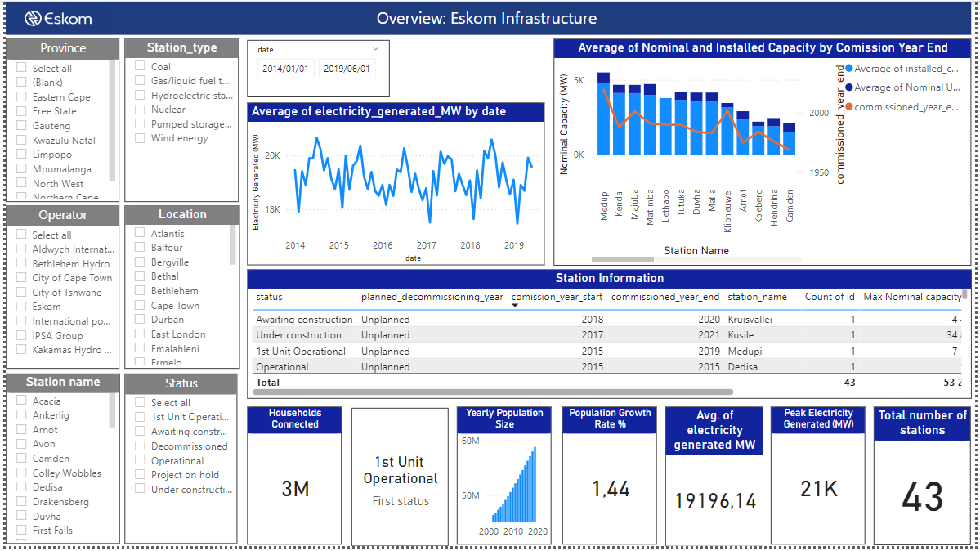Sort by the status column header
The image size is (980, 551).
point(269,297)
